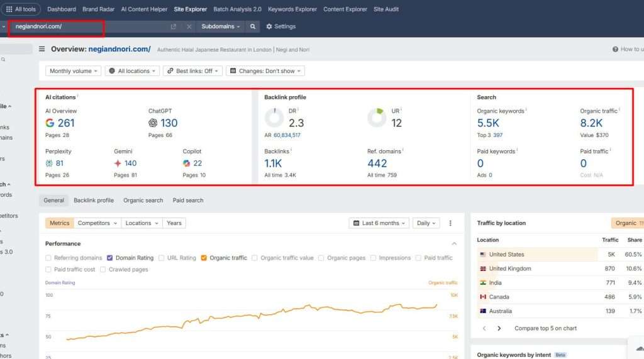Uncheck the Domain Rating checkbox
This screenshot has height=359, width=644.
tap(110, 258)
